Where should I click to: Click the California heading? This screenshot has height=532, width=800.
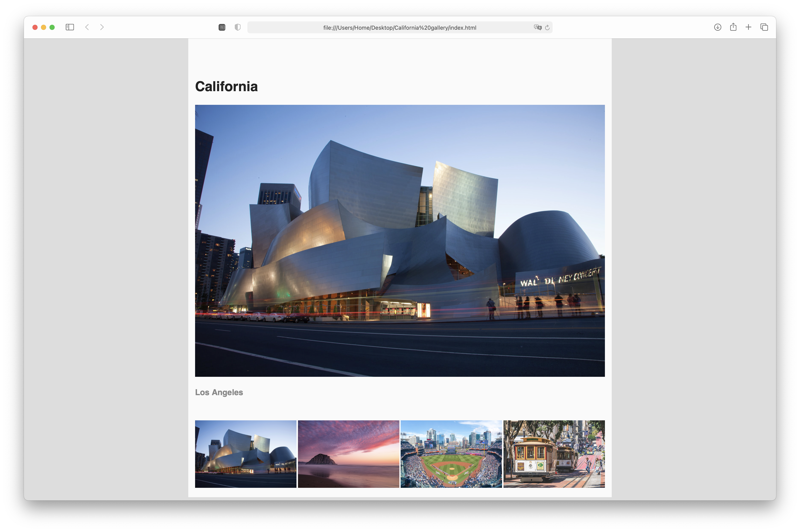pyautogui.click(x=226, y=86)
